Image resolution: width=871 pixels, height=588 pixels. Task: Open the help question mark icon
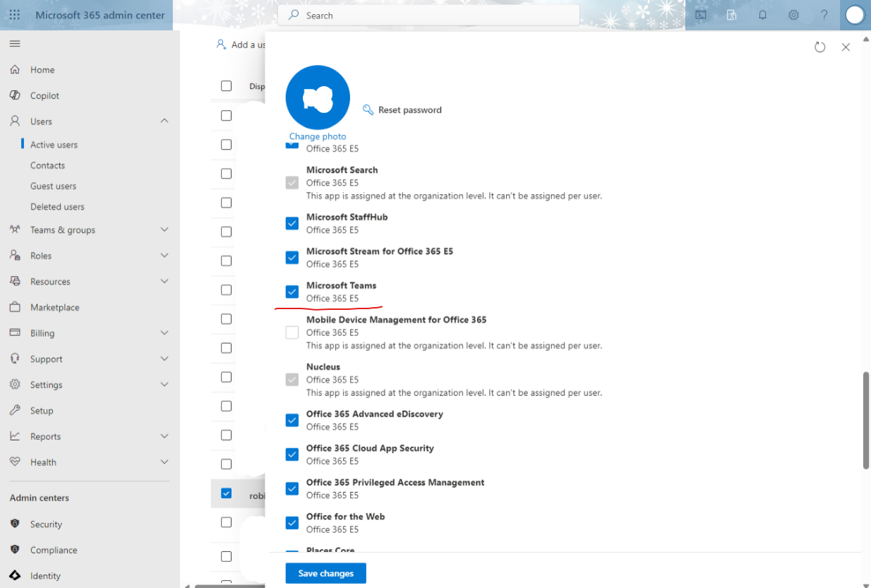pos(824,15)
